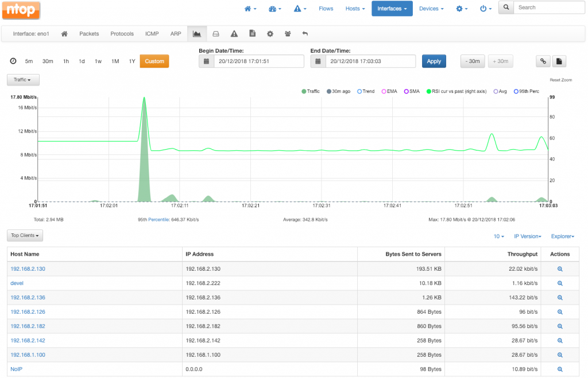Click Reset Zoom above the chart
588x378 pixels.
[x=560, y=80]
